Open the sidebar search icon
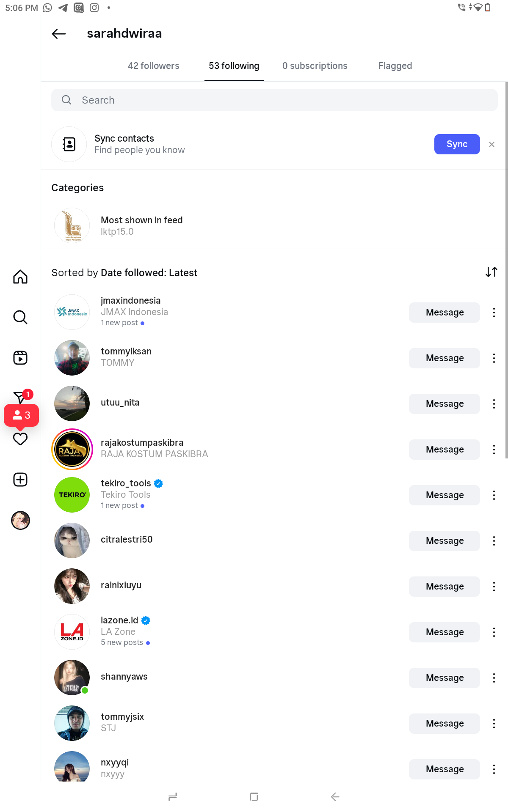Image resolution: width=508 pixels, height=812 pixels. [x=20, y=317]
